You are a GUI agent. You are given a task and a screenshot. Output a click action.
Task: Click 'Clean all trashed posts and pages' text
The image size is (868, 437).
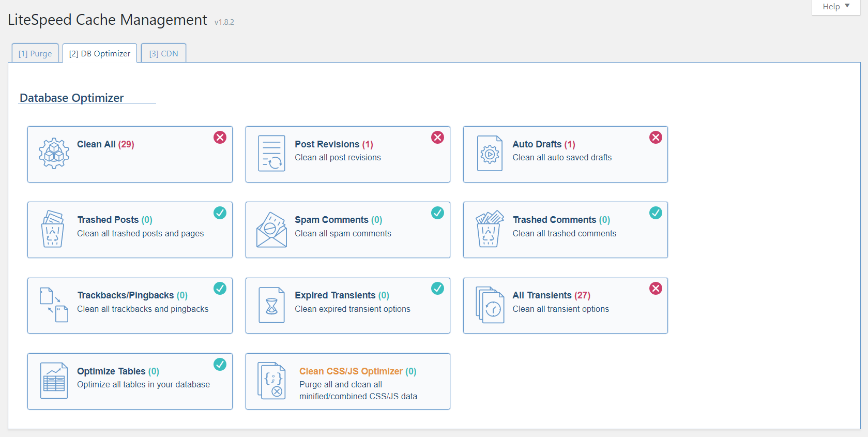[x=141, y=233]
